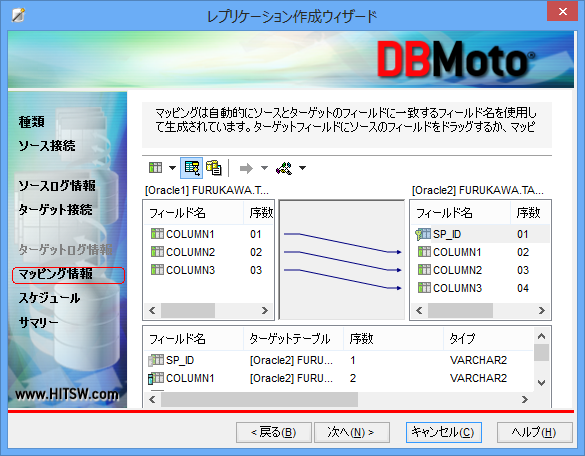Viewport: 585px width, 456px height.
Task: Open the dropdown beside the gray arrow
Action: click(264, 168)
